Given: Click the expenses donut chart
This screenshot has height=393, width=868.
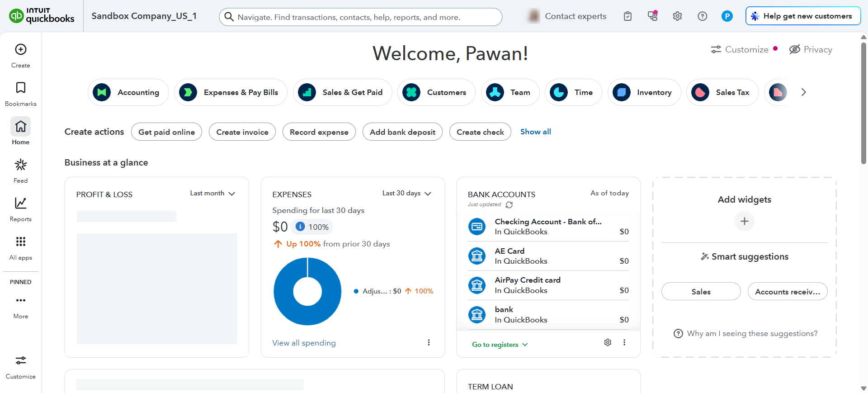Looking at the screenshot, I should (x=307, y=291).
